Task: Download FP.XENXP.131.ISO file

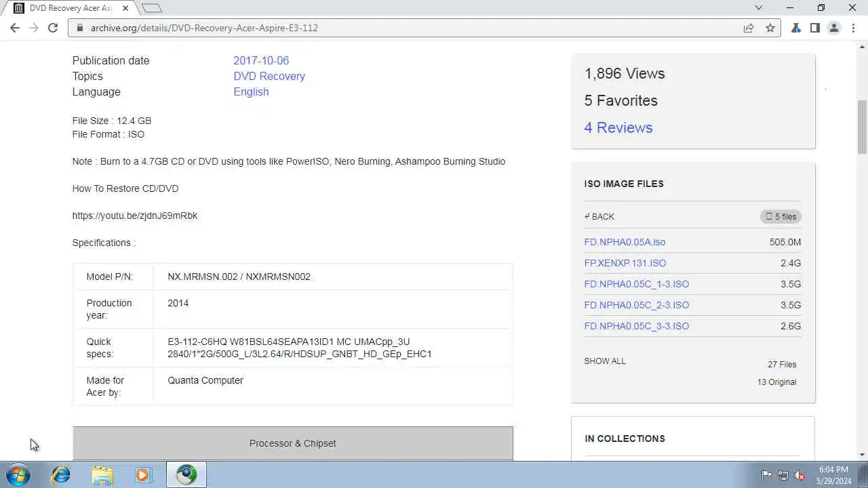Action: coord(625,263)
